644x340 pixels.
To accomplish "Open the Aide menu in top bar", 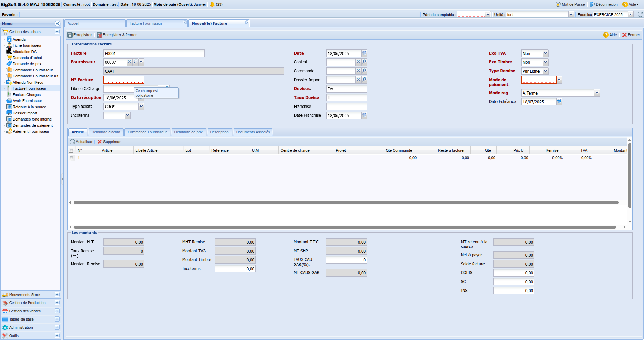I will [x=631, y=4].
